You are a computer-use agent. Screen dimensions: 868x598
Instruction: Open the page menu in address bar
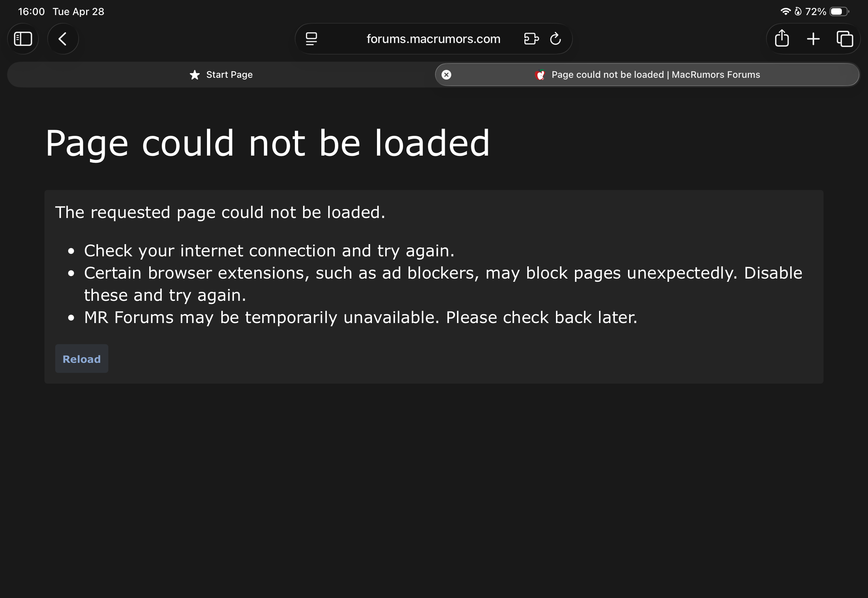coord(311,39)
